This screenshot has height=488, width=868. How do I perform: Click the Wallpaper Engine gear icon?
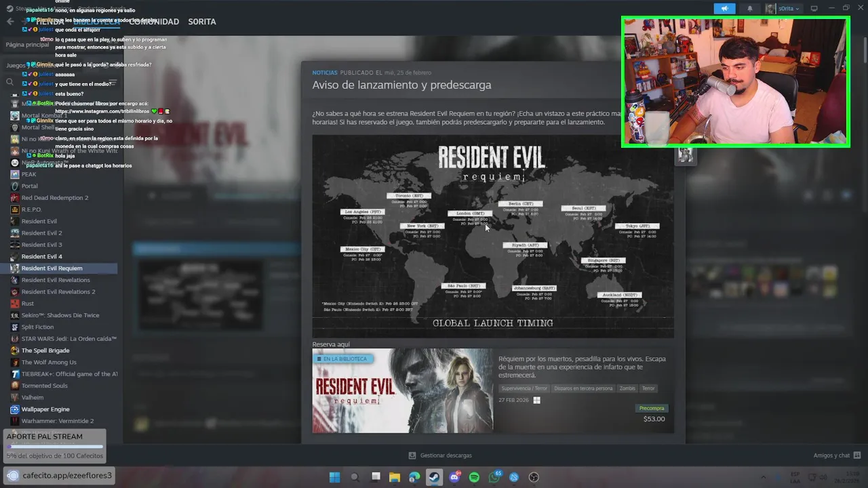click(15, 409)
